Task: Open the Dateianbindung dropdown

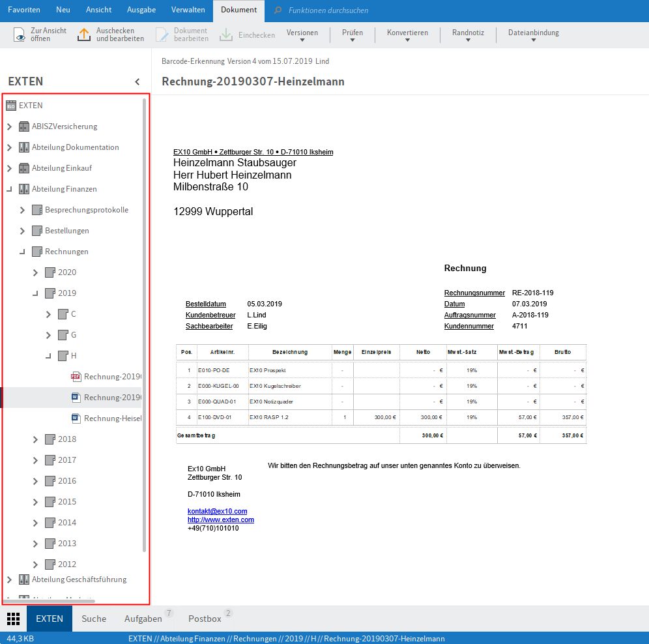Action: point(533,36)
